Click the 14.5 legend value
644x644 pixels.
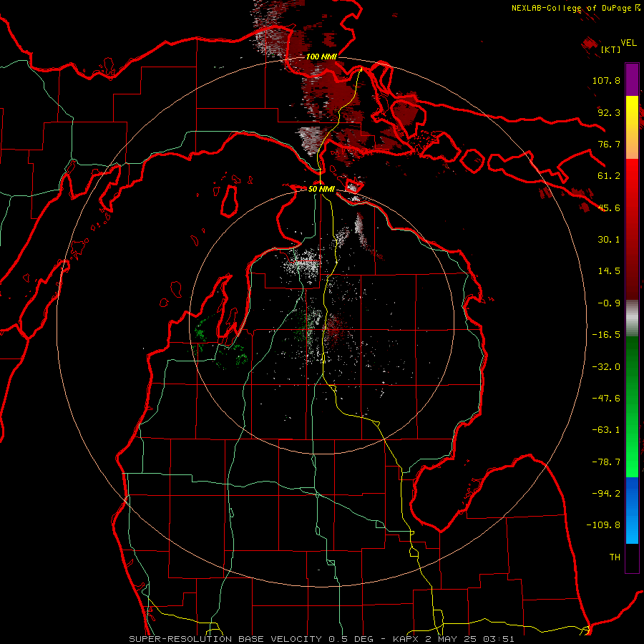click(x=609, y=271)
